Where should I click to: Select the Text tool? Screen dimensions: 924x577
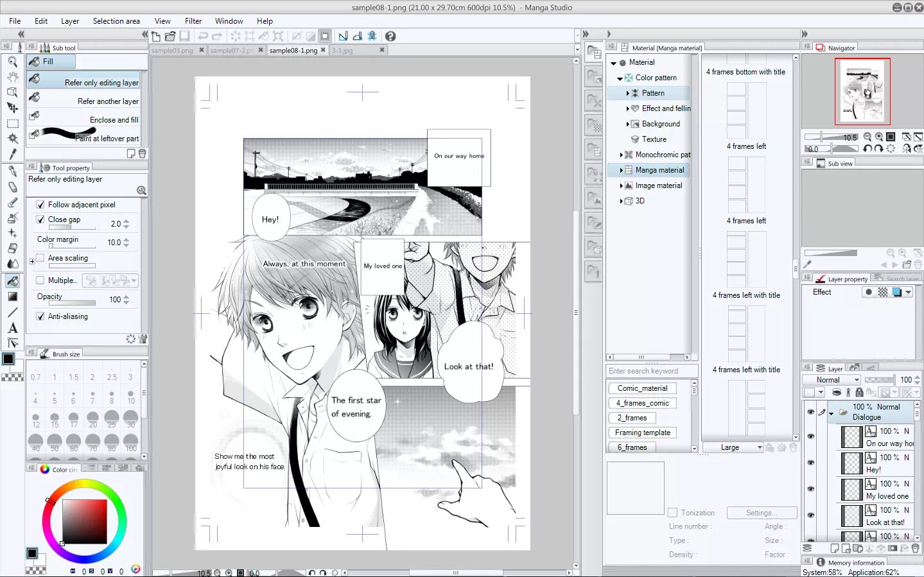click(x=12, y=327)
